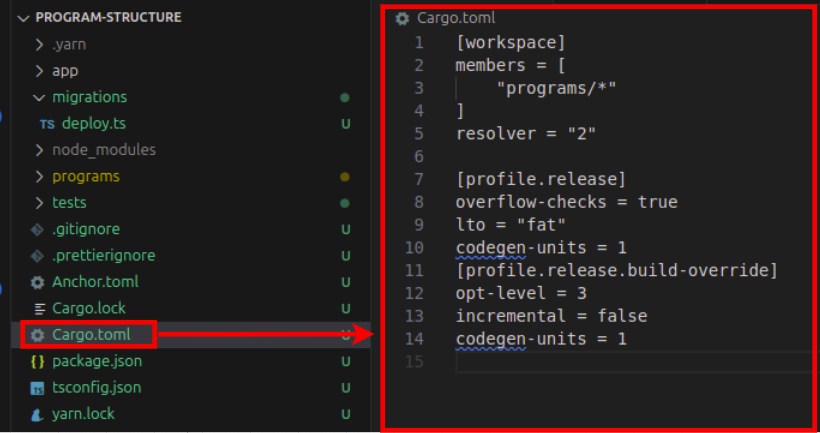The width and height of the screenshot is (820, 433).
Task: Click the TS icon beside tsconfig.json
Action: click(37, 388)
